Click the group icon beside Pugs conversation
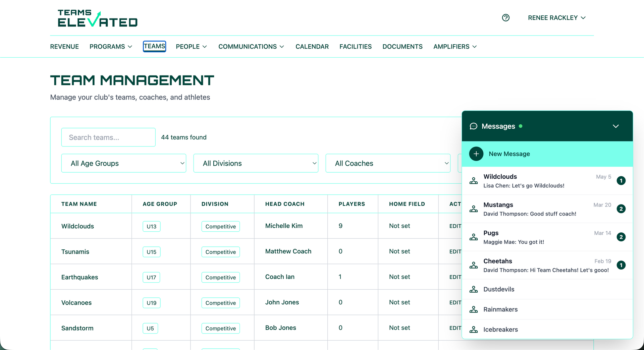Image resolution: width=644 pixels, height=350 pixels. (473, 237)
